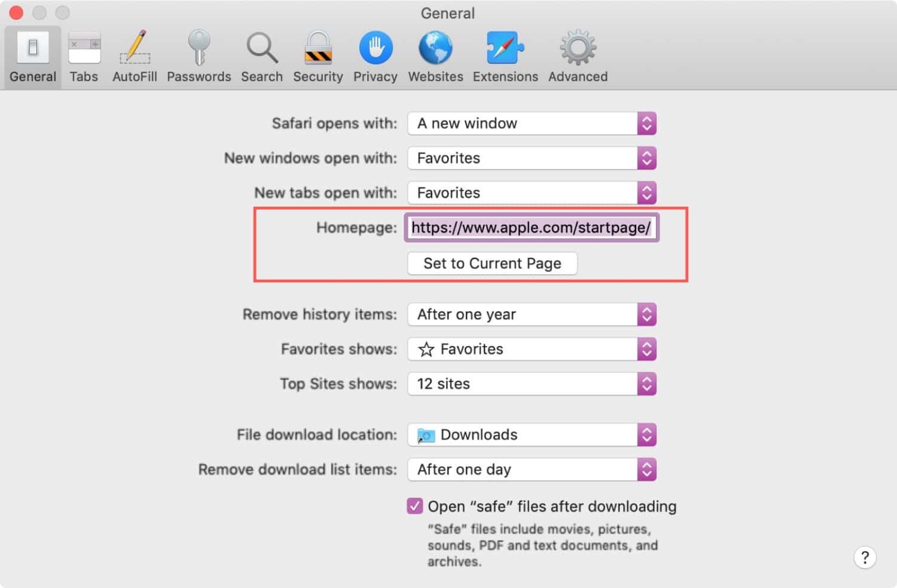Click the Favorites star icon
This screenshot has height=588, width=897.
426,349
